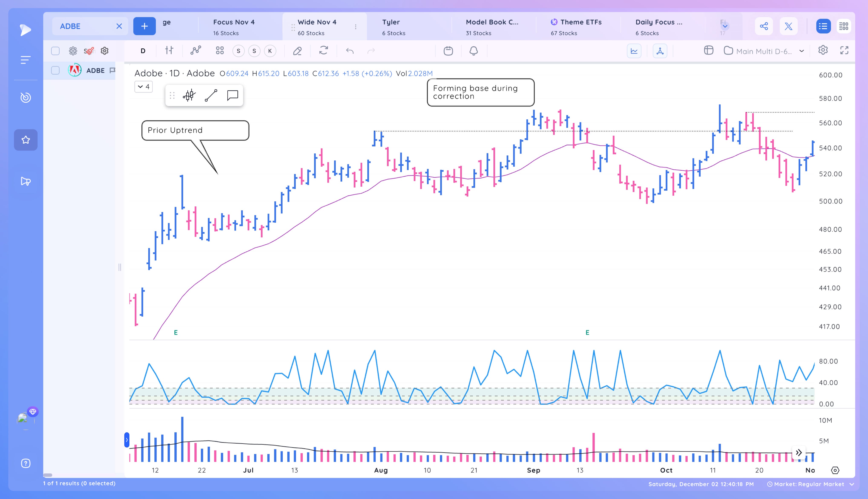The image size is (868, 499).
Task: Click the share icon
Action: (x=764, y=26)
